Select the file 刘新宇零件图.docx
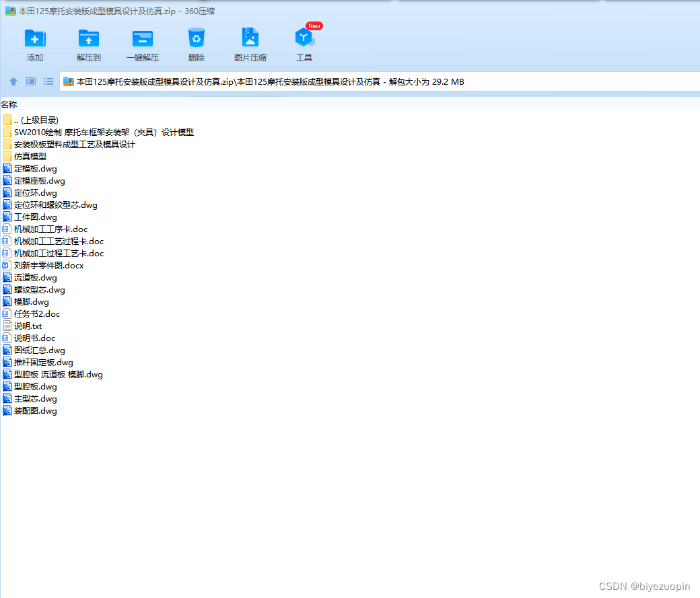The width and height of the screenshot is (700, 598). (49, 265)
